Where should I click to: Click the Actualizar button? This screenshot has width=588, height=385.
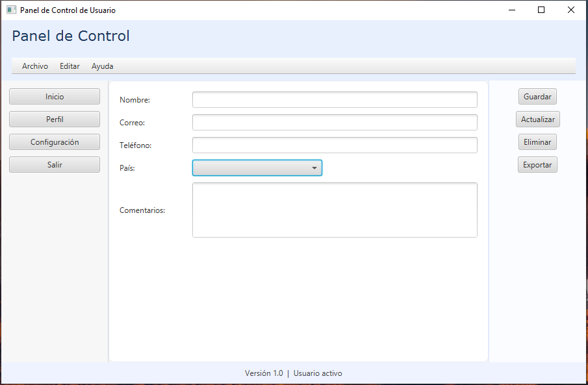point(537,119)
